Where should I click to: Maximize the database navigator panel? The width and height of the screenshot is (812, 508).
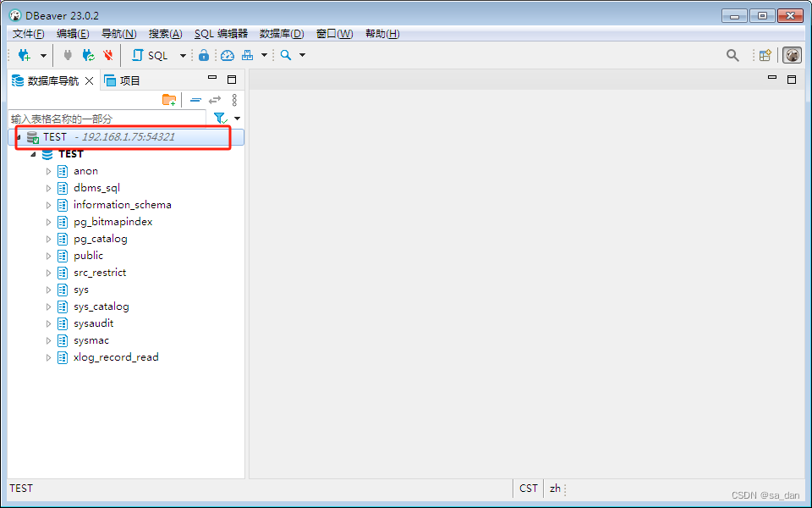pyautogui.click(x=232, y=80)
